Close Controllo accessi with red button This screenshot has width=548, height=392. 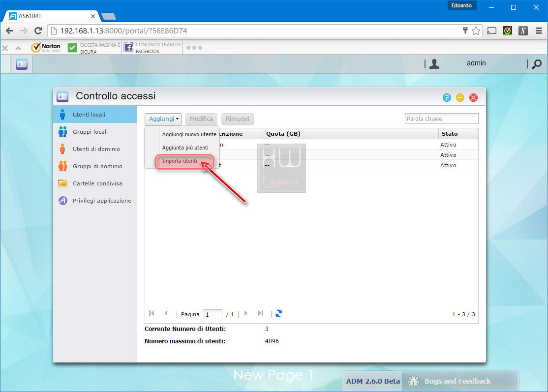[x=473, y=98]
